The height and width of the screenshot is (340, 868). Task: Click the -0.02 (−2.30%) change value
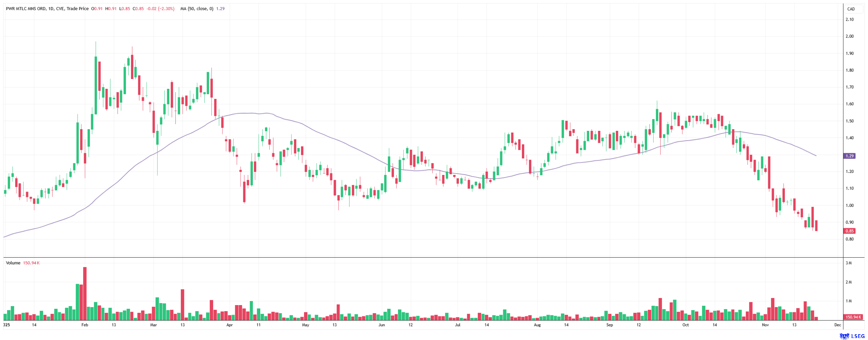[160, 9]
